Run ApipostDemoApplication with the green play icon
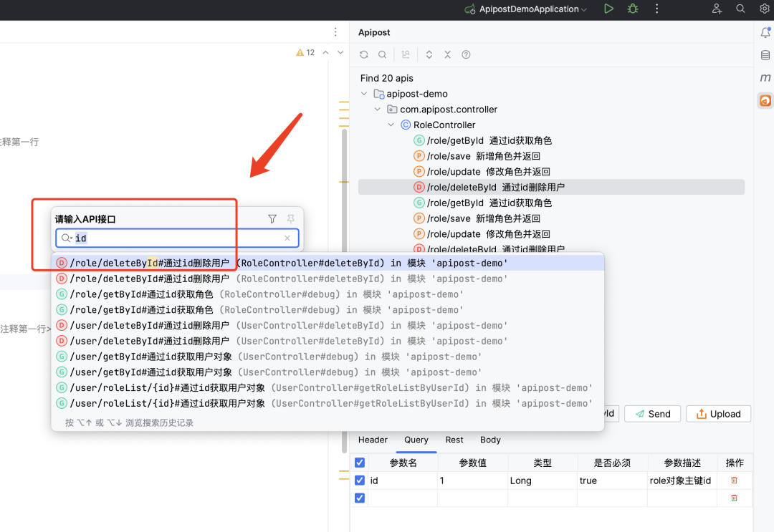The height and width of the screenshot is (532, 774). point(608,9)
